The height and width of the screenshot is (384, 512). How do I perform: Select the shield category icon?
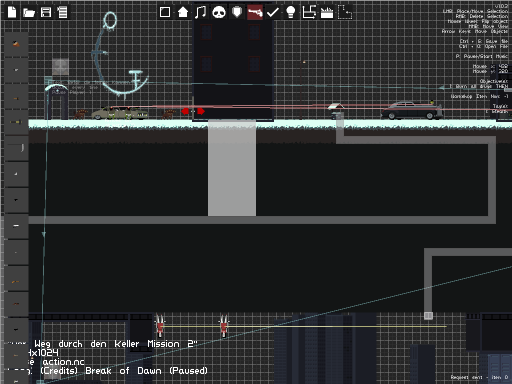coord(237,12)
